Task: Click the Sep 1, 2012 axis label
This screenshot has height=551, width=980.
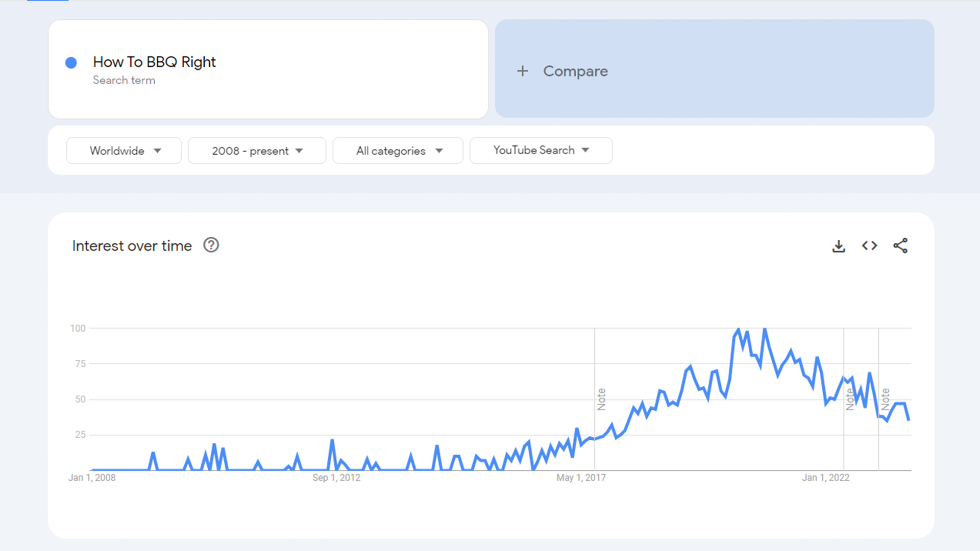Action: (336, 478)
